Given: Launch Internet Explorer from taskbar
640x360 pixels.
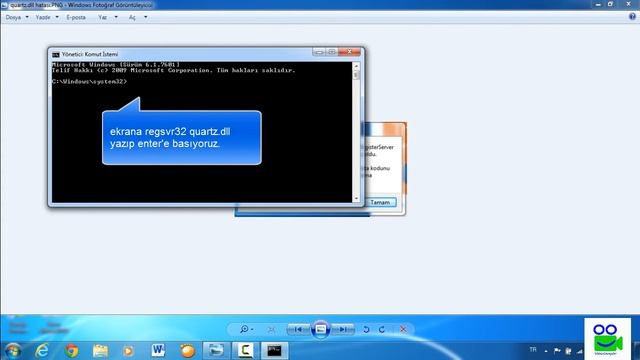Looking at the screenshot, I should click(x=42, y=351).
